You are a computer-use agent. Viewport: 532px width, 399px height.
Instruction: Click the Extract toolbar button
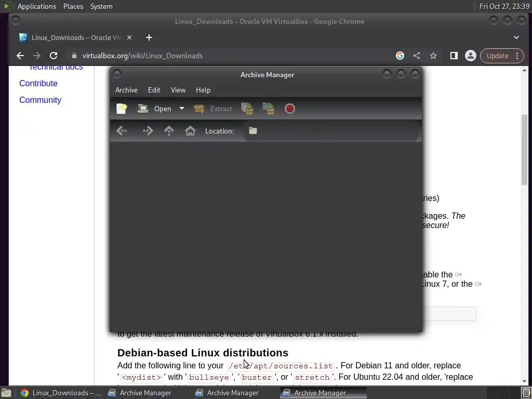tap(213, 109)
